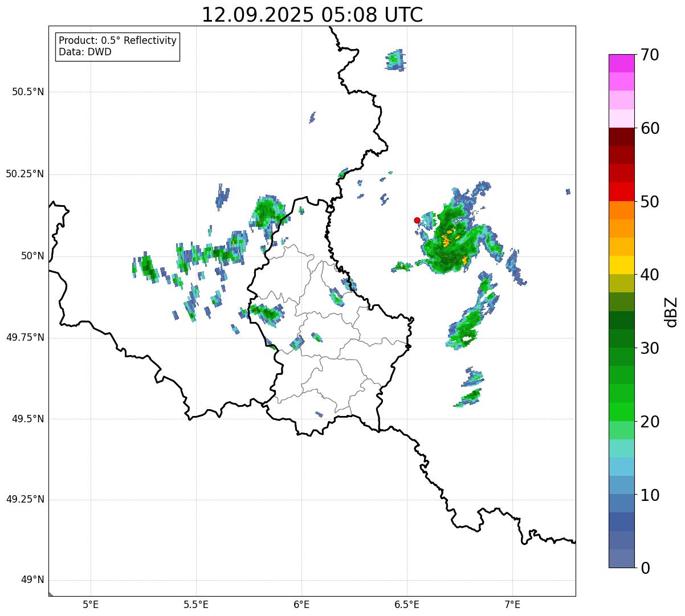Click the small echo at far east near 50.2°N
Screen dimensions: 685x616
(x=568, y=191)
